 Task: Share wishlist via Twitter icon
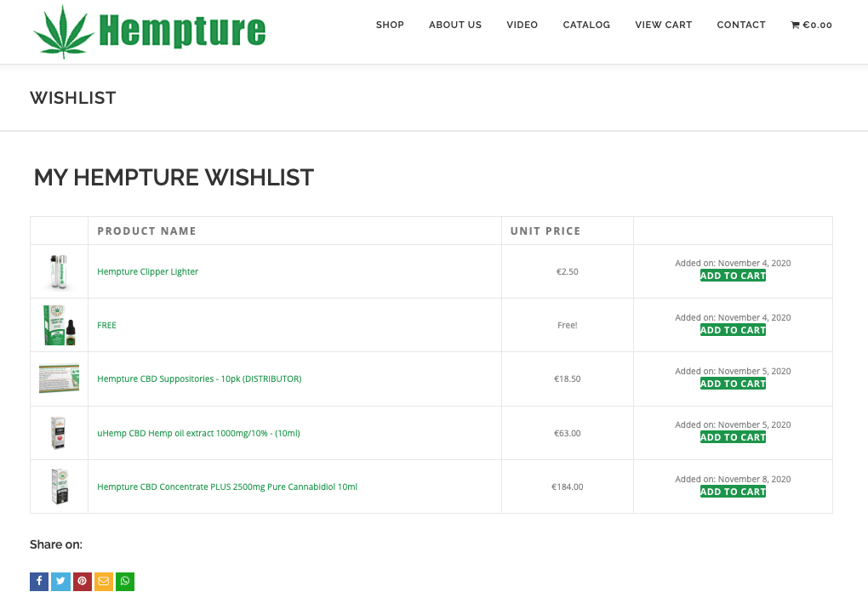[x=60, y=582]
